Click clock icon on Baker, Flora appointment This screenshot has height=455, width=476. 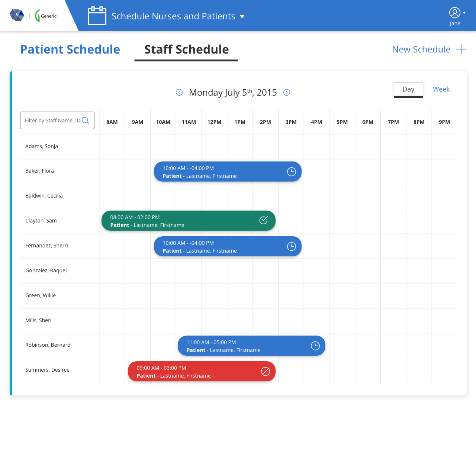point(292,172)
